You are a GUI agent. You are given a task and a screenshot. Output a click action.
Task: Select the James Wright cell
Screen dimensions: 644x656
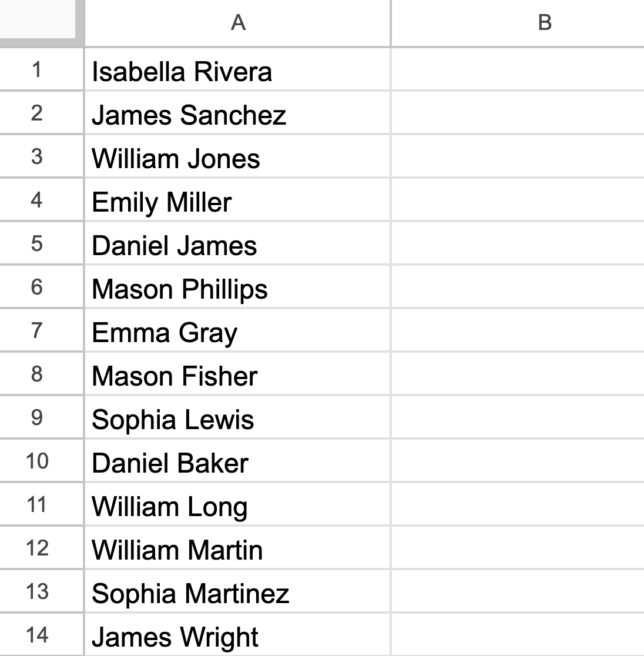pyautogui.click(x=175, y=637)
